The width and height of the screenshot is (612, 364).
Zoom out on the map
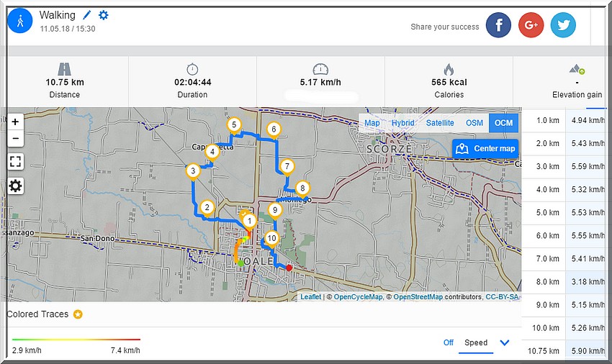[15, 138]
